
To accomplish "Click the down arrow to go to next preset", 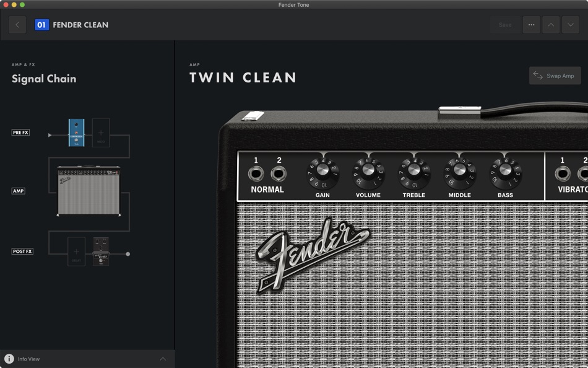I will click(571, 25).
